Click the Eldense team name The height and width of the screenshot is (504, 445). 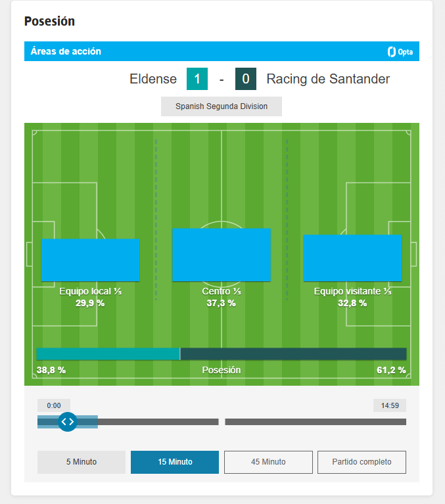pyautogui.click(x=153, y=79)
